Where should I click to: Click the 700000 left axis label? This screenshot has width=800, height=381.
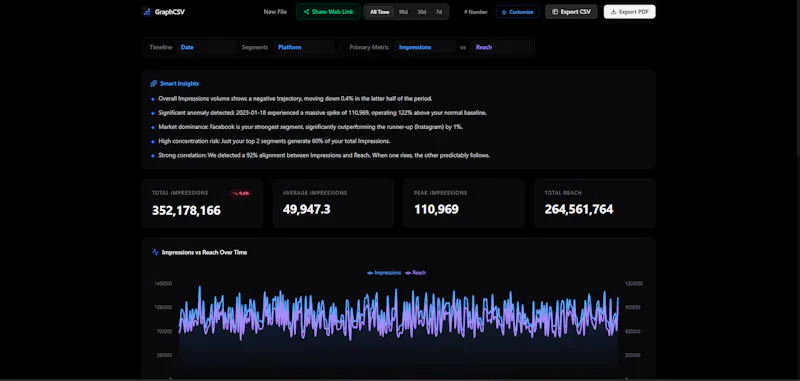click(163, 332)
